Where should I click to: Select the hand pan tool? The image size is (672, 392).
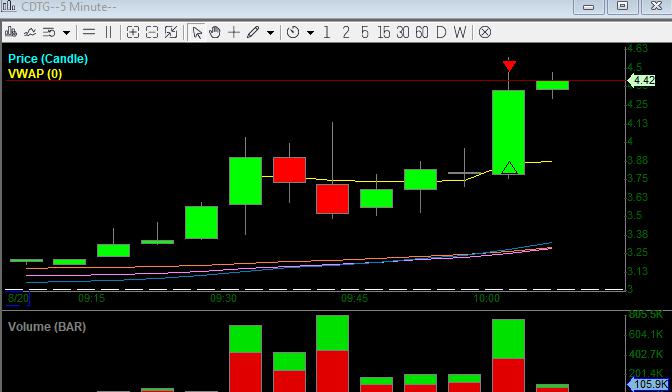click(x=215, y=32)
